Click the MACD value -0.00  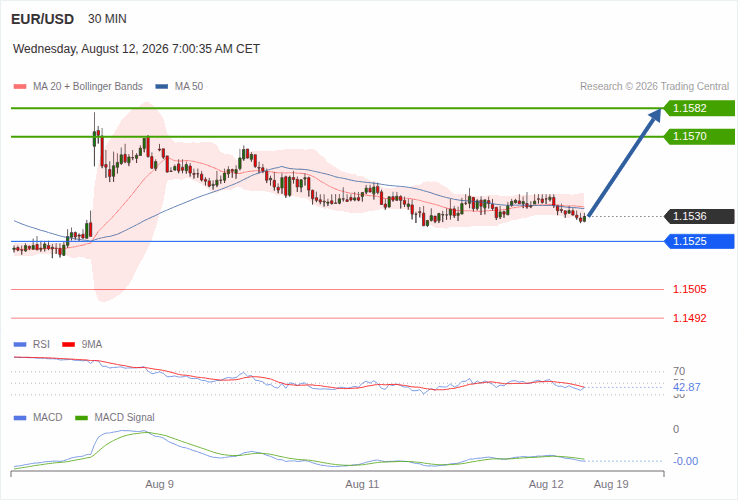point(686,461)
